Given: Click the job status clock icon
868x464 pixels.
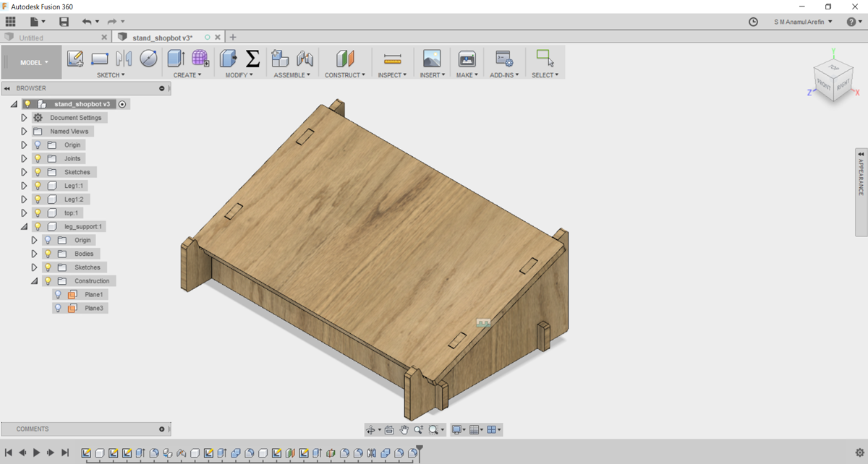Looking at the screenshot, I should point(753,22).
